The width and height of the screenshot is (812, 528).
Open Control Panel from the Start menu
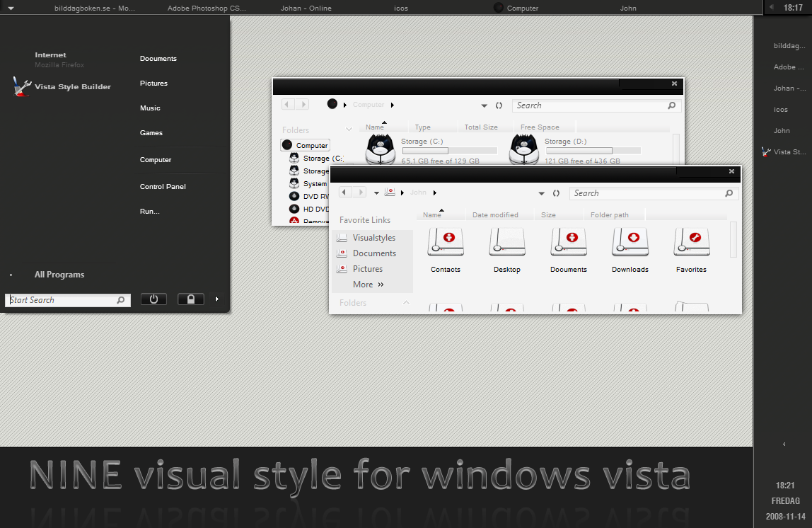tap(163, 187)
